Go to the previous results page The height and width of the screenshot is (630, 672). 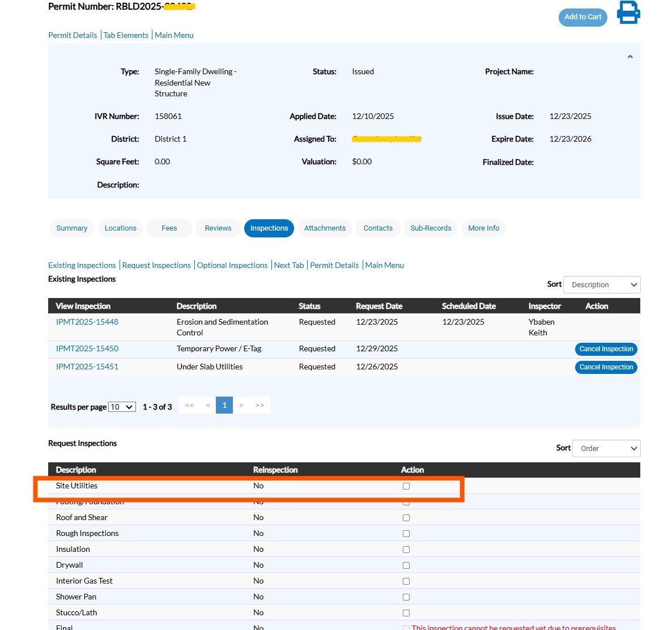click(208, 406)
